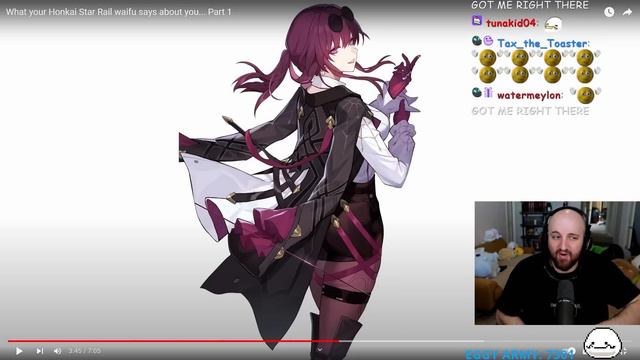Click the Watch later clock icon
This screenshot has width=640, height=360.
[609, 12]
